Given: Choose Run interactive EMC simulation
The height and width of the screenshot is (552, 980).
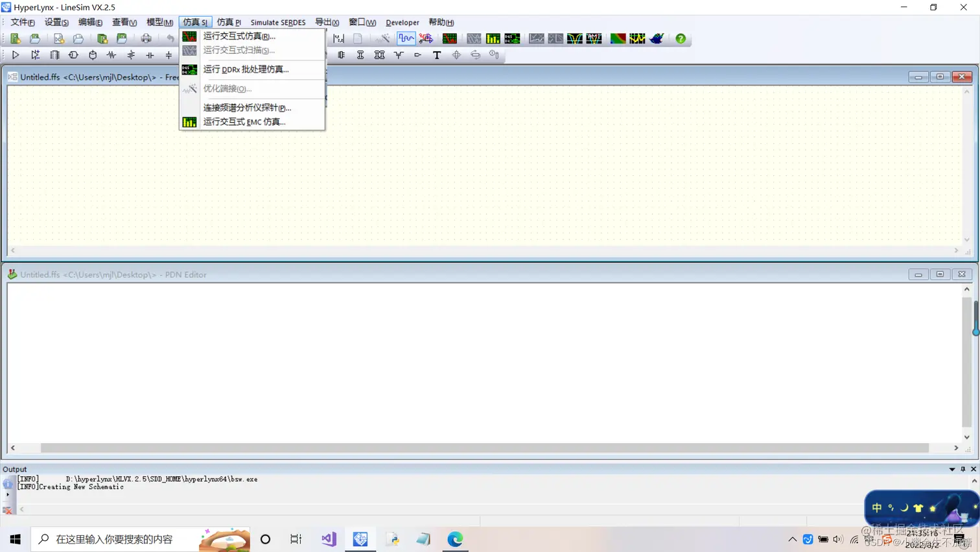Looking at the screenshot, I should 252,122.
